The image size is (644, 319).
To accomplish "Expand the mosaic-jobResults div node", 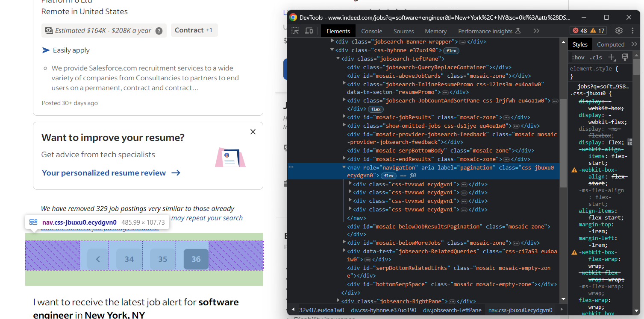I will [344, 117].
